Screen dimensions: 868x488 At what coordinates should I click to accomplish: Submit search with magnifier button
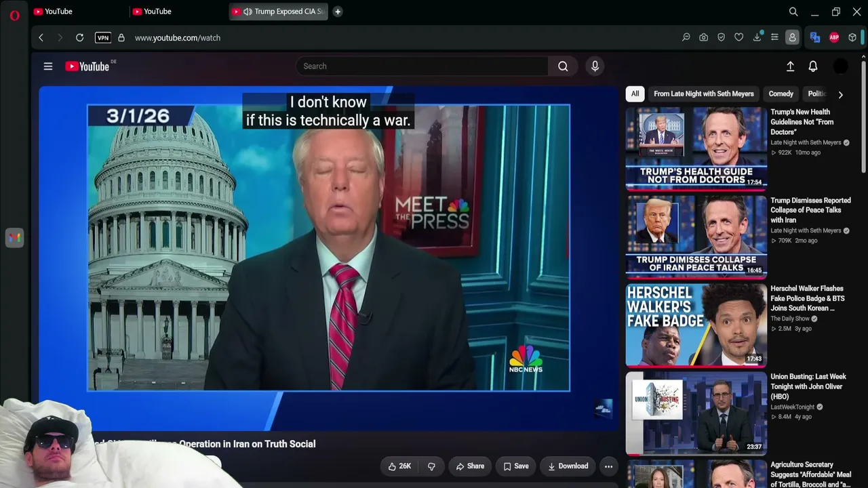[x=563, y=66]
